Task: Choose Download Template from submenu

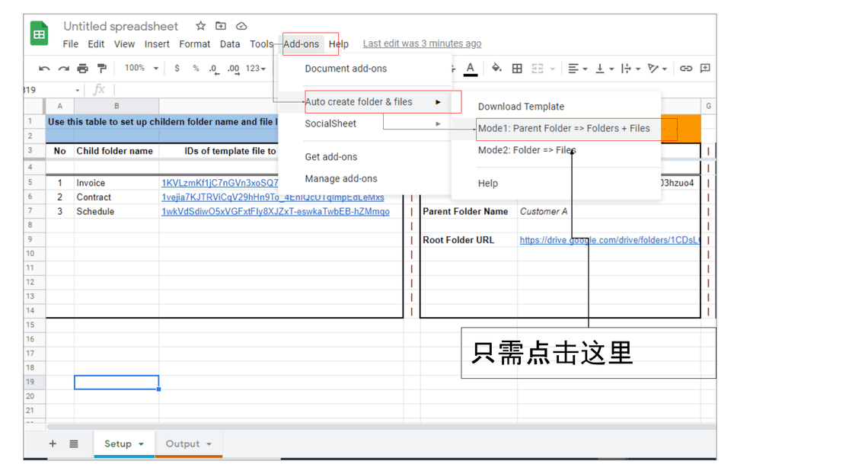Action: click(521, 107)
